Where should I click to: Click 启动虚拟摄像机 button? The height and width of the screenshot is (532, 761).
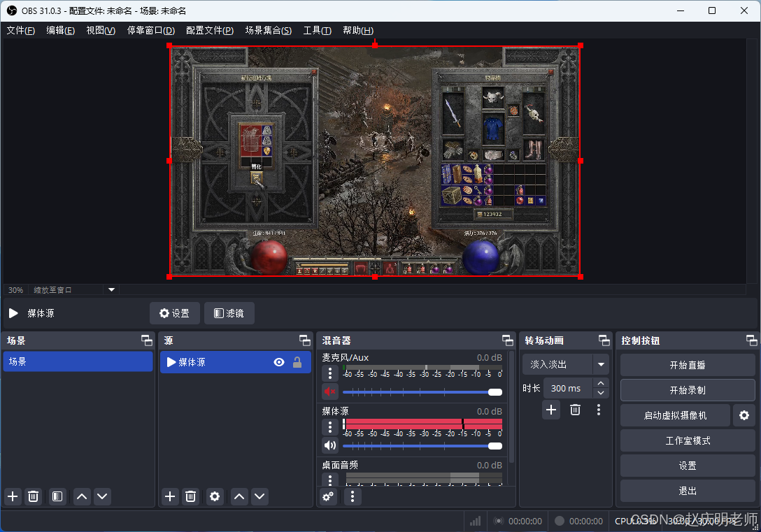coord(675,416)
